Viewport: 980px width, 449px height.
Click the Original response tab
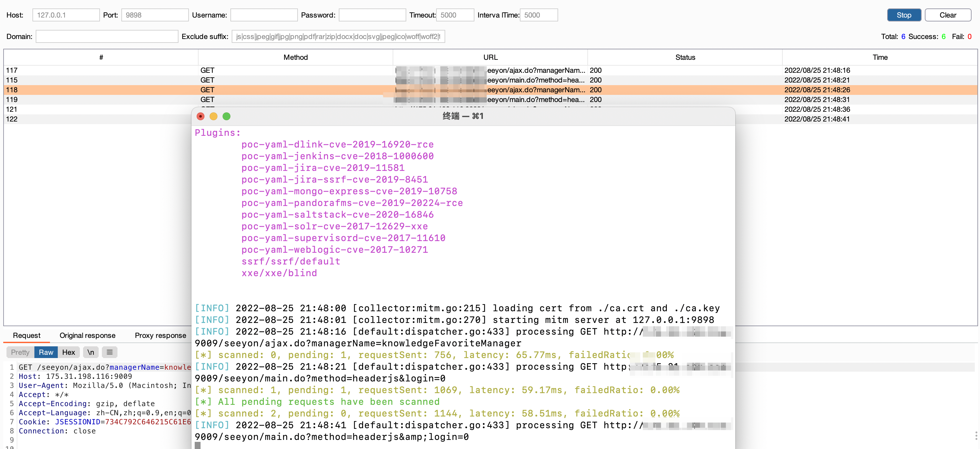tap(87, 335)
